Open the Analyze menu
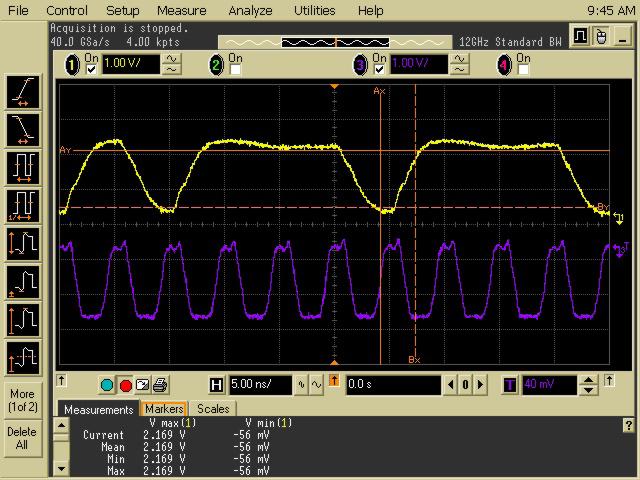Screen dimensions: 640x480 point(250,10)
